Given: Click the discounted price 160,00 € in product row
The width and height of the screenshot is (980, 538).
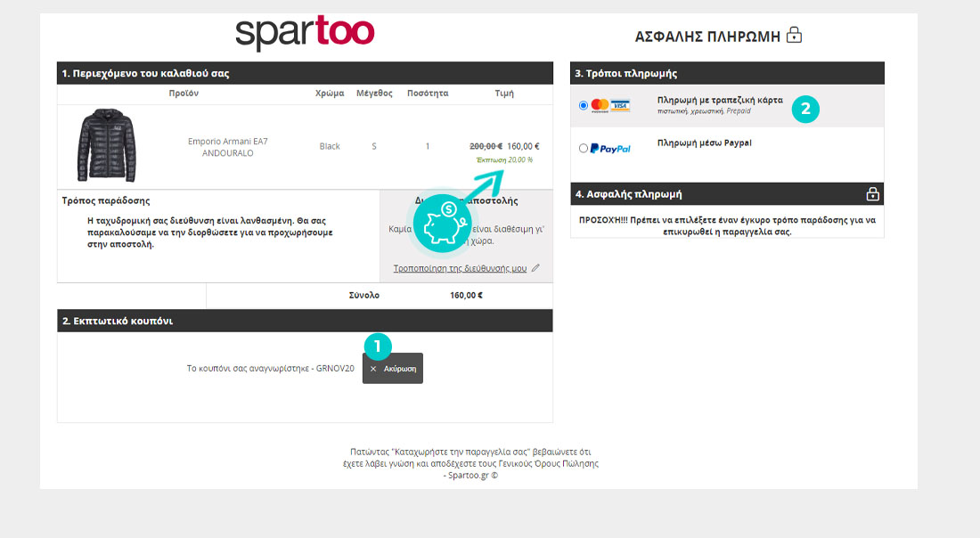Looking at the screenshot, I should [x=523, y=146].
